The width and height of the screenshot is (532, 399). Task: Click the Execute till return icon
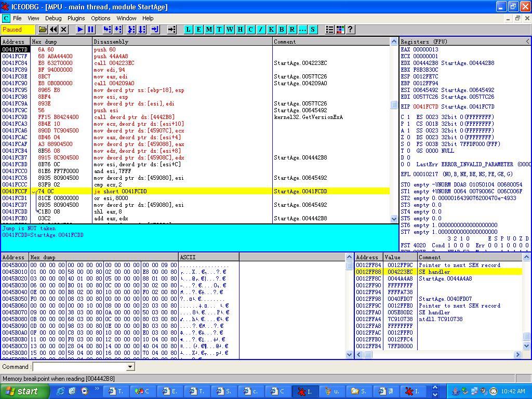pyautogui.click(x=155, y=30)
